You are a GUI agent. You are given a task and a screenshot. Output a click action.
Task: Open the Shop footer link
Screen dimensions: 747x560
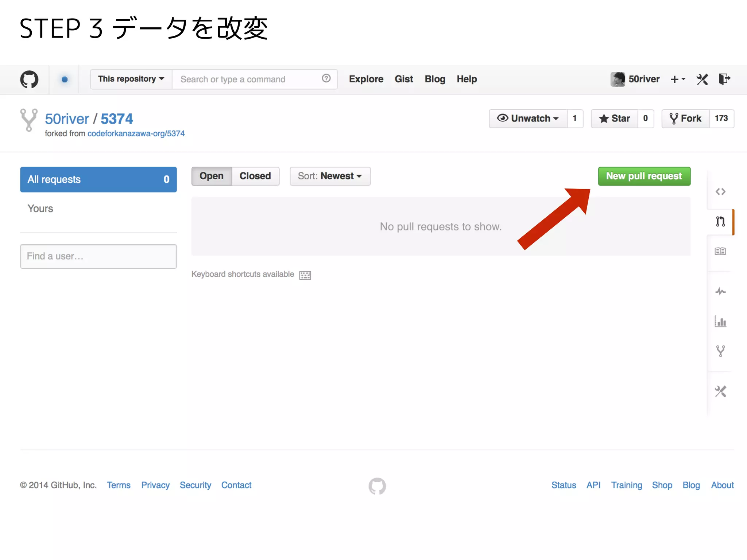(662, 485)
